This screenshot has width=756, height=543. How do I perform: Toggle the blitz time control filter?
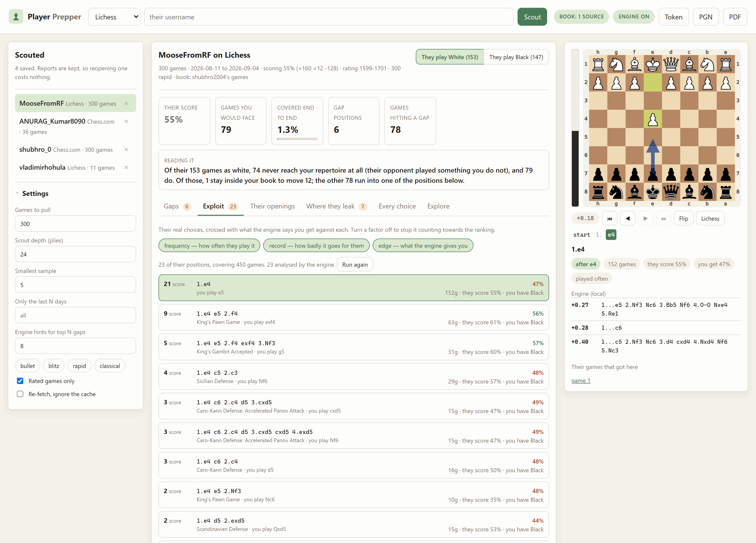[54, 366]
